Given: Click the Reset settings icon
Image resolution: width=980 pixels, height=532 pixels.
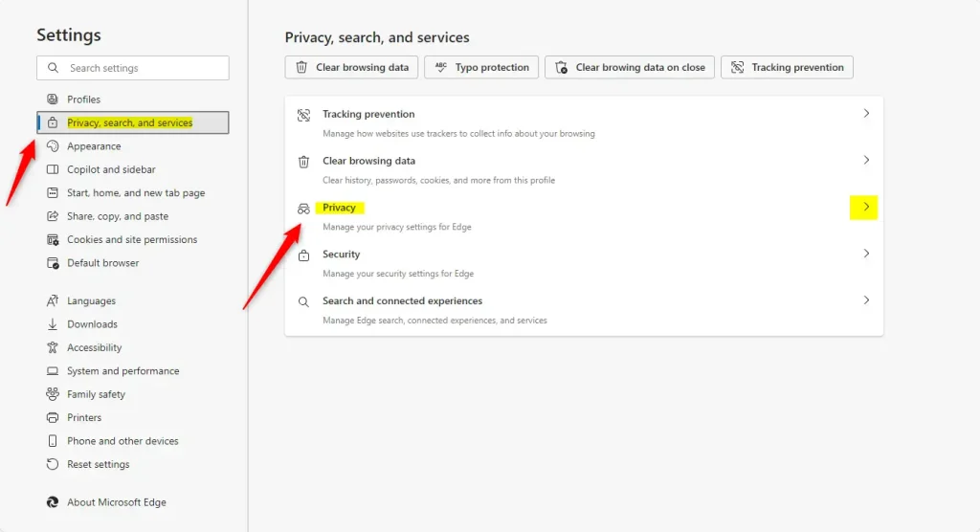Looking at the screenshot, I should pos(53,464).
